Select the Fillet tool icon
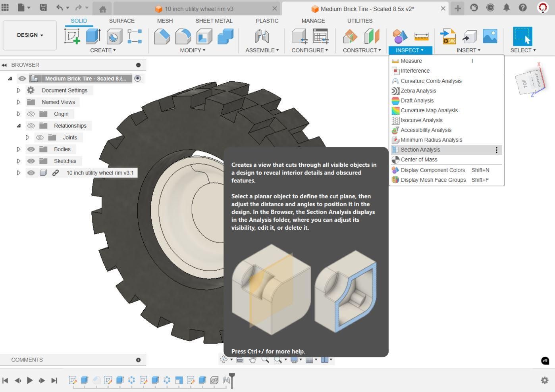Image resolution: width=555 pixels, height=392 pixels. [183, 37]
